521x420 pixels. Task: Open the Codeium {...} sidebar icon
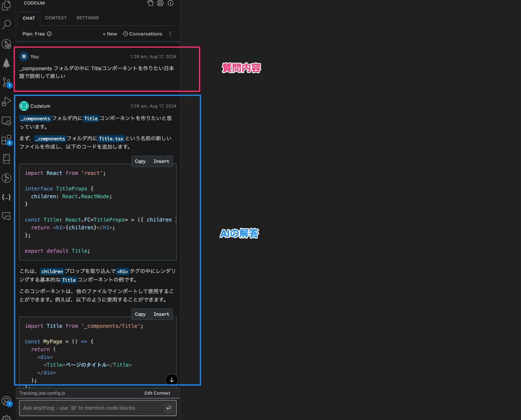coord(6,197)
